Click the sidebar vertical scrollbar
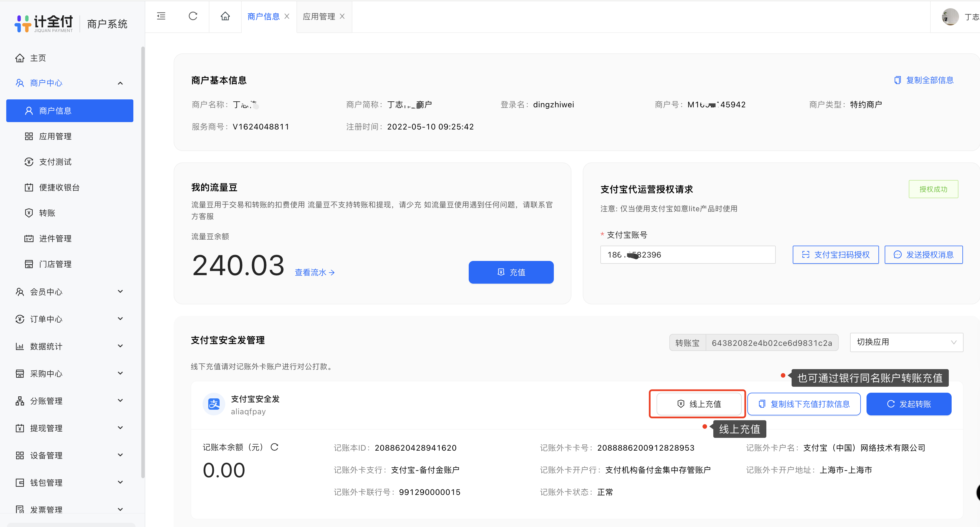Screen dimensions: 980x527 tap(143, 262)
